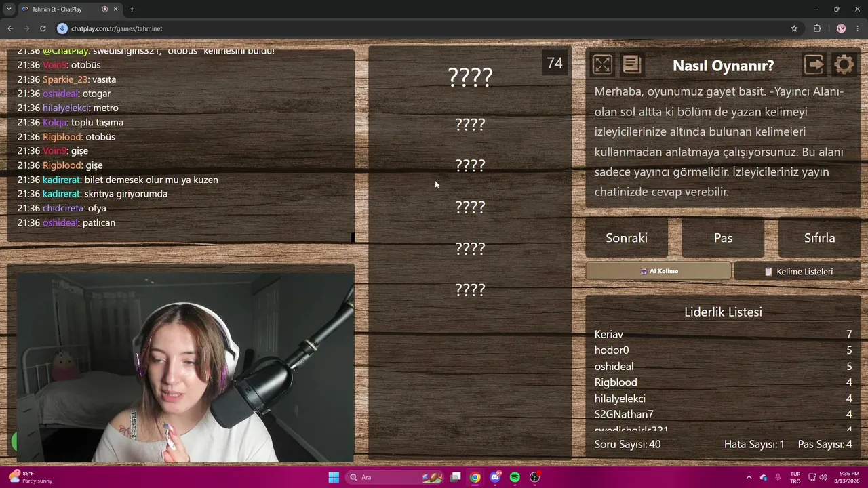Select leaderboard entry oshideal
Image resolution: width=868 pixels, height=488 pixels.
[723, 367]
